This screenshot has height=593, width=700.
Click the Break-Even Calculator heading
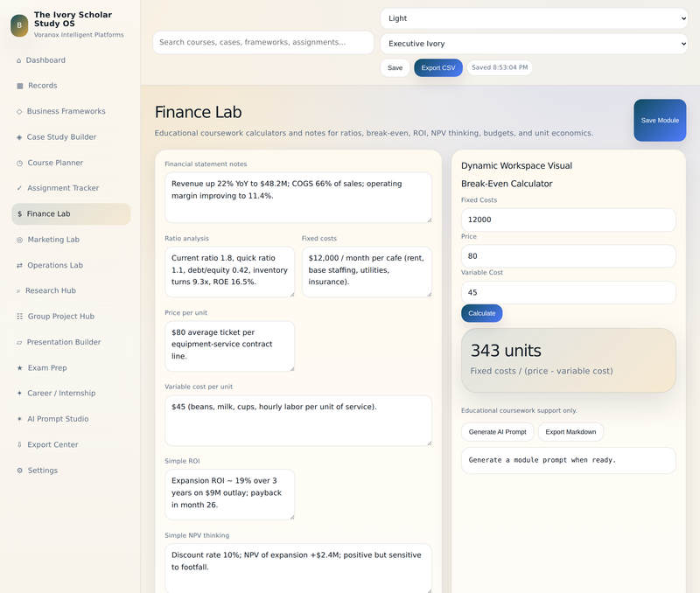[x=507, y=184]
